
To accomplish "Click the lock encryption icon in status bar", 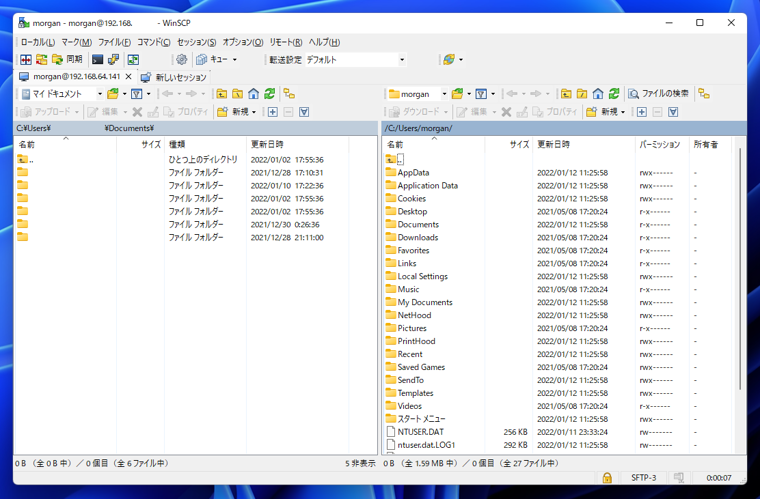I will [606, 478].
